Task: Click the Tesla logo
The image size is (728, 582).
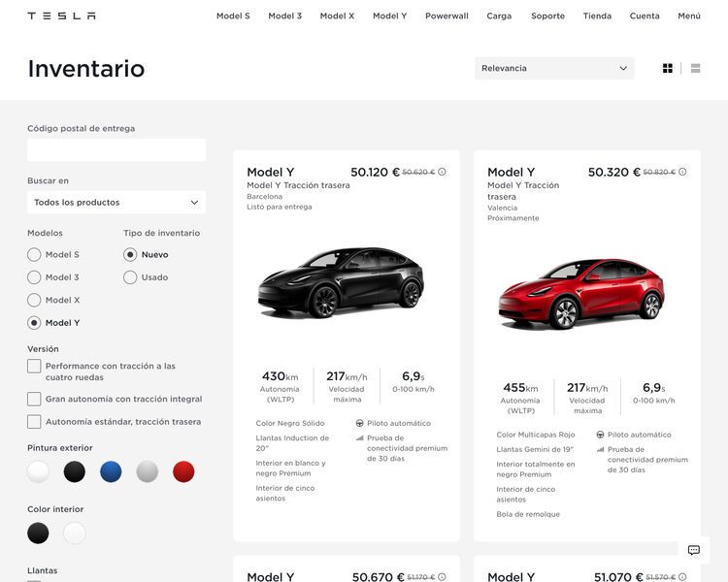Action: coord(62,16)
